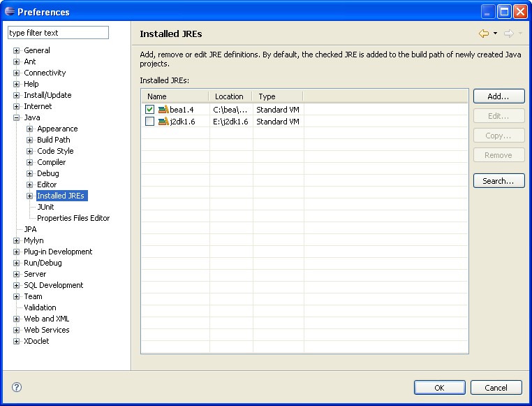This screenshot has width=532, height=406.
Task: Click the j2dk1.6 JRE library icon
Action: click(163, 122)
